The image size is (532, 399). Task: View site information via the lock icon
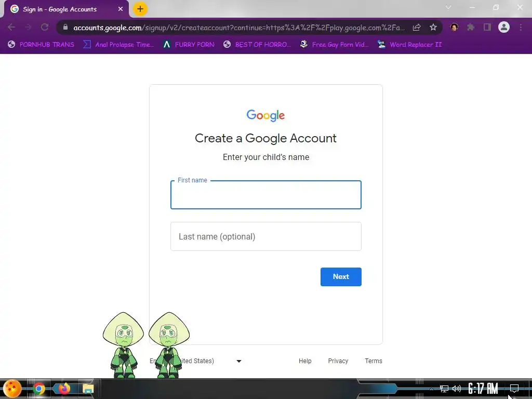(65, 27)
